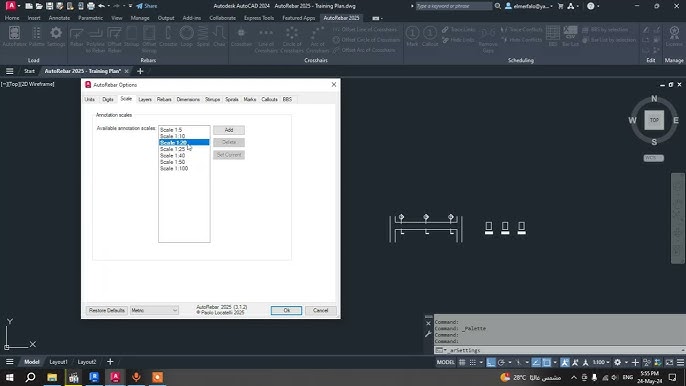Click the Plot printer icon in quick access toolbar
This screenshot has width=686, height=386.
91,6
